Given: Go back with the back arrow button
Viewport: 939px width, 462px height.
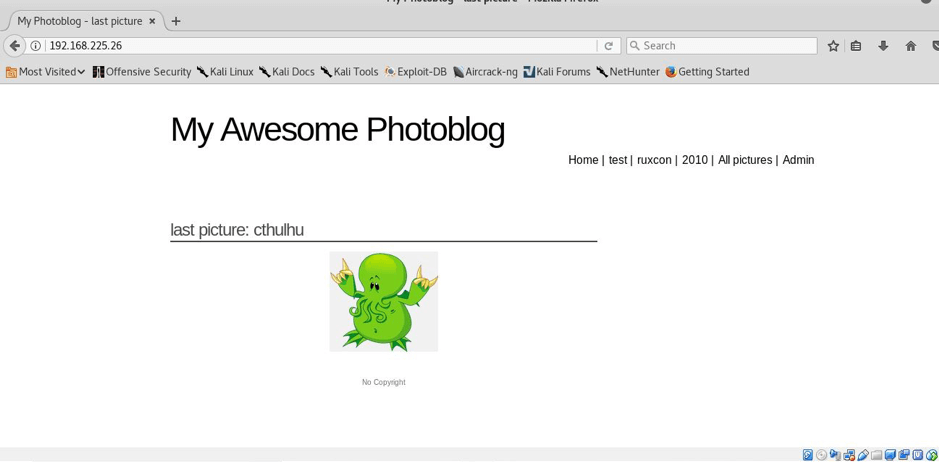Looking at the screenshot, I should 15,46.
